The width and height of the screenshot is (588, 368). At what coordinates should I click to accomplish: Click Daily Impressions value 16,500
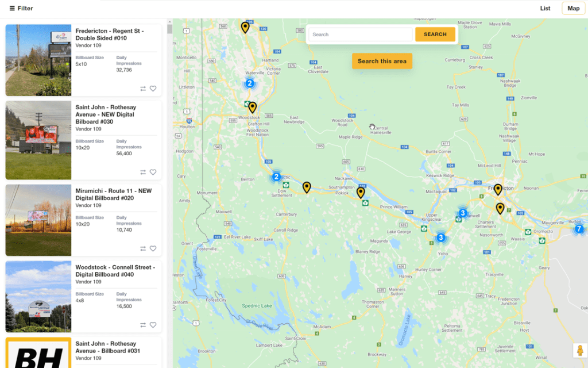point(124,306)
